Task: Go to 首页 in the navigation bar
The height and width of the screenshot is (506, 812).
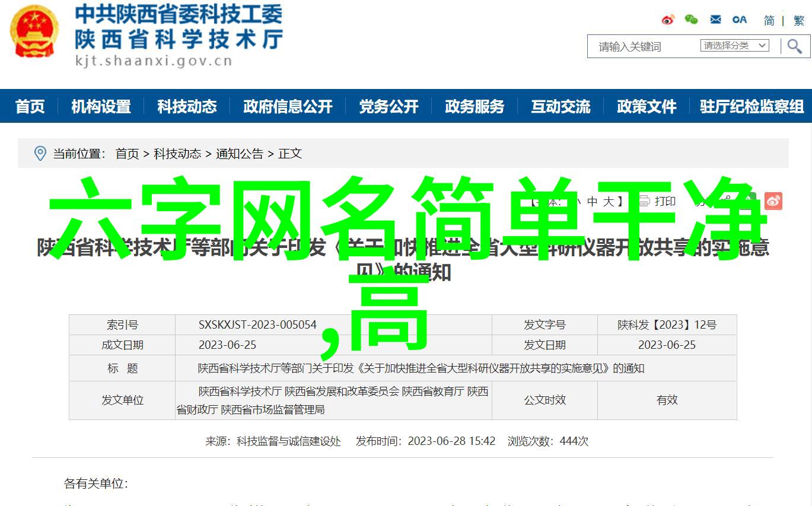Action: (30, 106)
